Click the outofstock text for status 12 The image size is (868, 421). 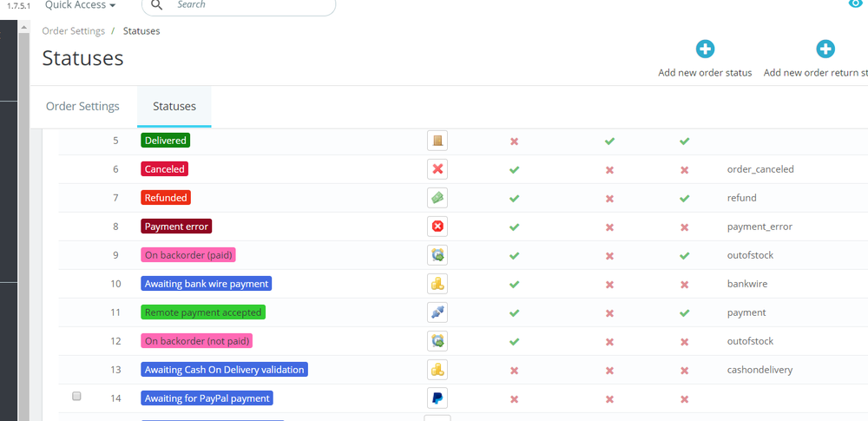[750, 341]
